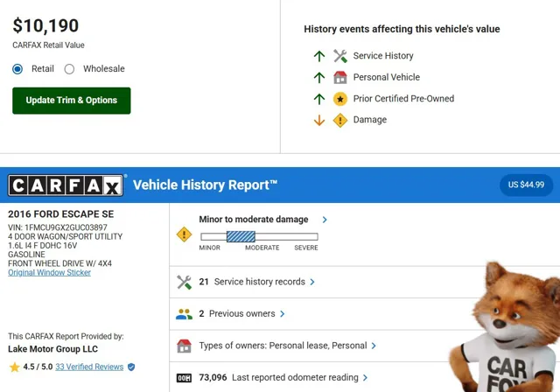Viewport: 560px width, 392px height.
Task: Click the Damage warning diamond icon in history events
Action: click(x=340, y=120)
